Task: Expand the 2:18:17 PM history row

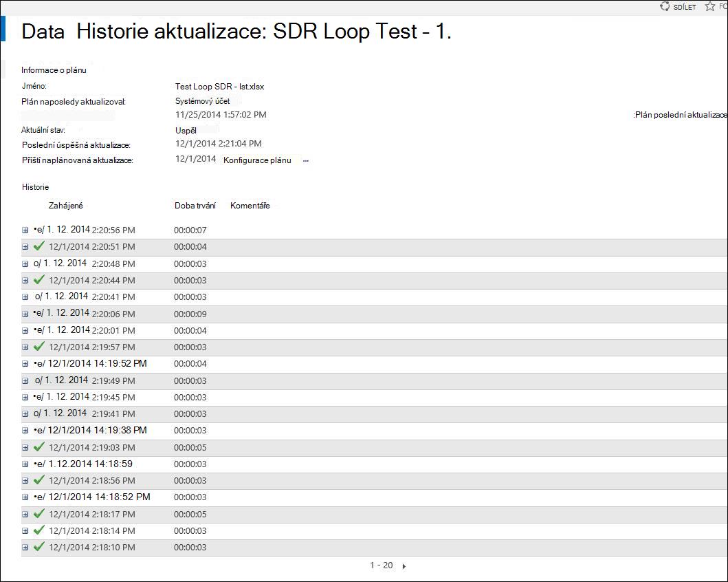Action: pyautogui.click(x=25, y=514)
